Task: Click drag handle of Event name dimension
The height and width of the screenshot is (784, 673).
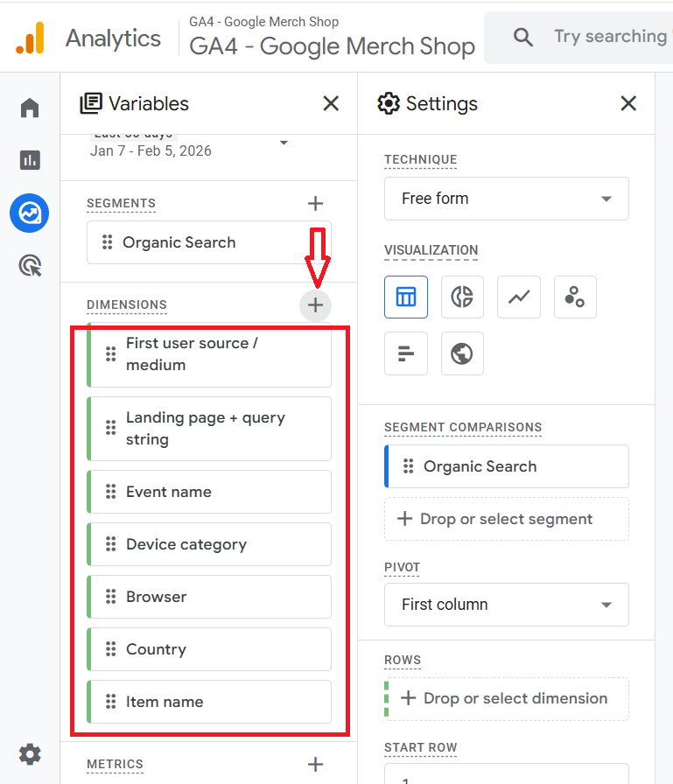Action: [x=110, y=492]
